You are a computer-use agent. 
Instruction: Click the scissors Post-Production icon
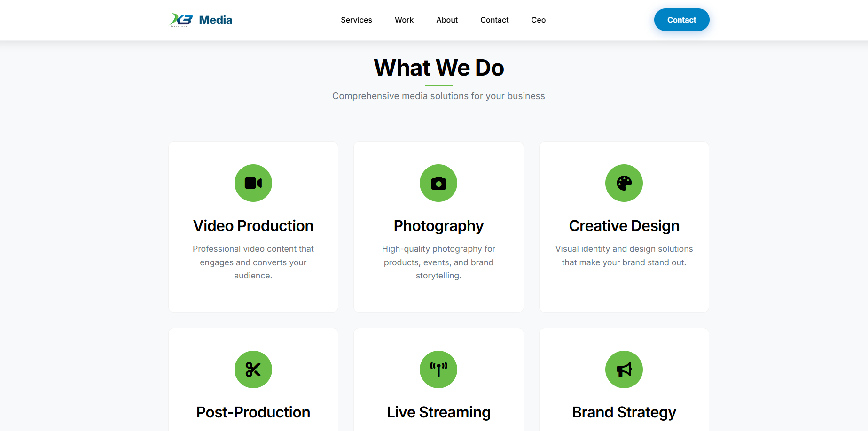pyautogui.click(x=253, y=369)
